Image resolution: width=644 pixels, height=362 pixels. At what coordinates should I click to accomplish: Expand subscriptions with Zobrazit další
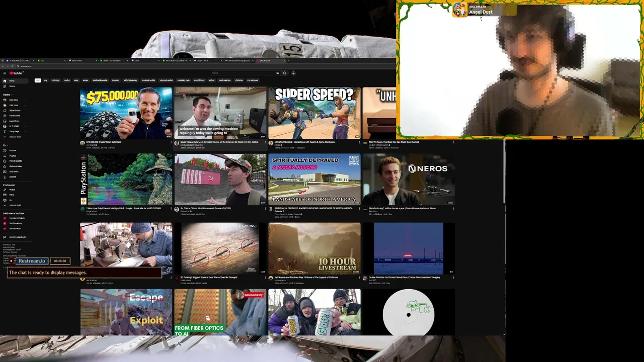click(x=14, y=137)
